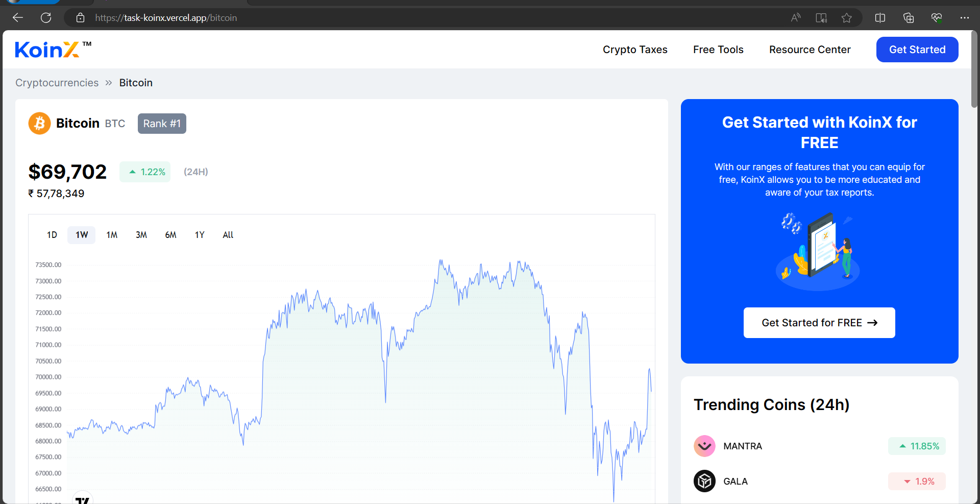Click the Bitcoin breadcrumb item
This screenshot has width=980, height=504.
click(136, 83)
